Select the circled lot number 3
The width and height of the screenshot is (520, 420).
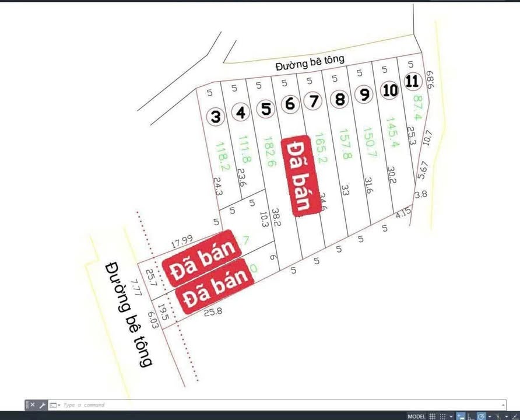coord(216,117)
